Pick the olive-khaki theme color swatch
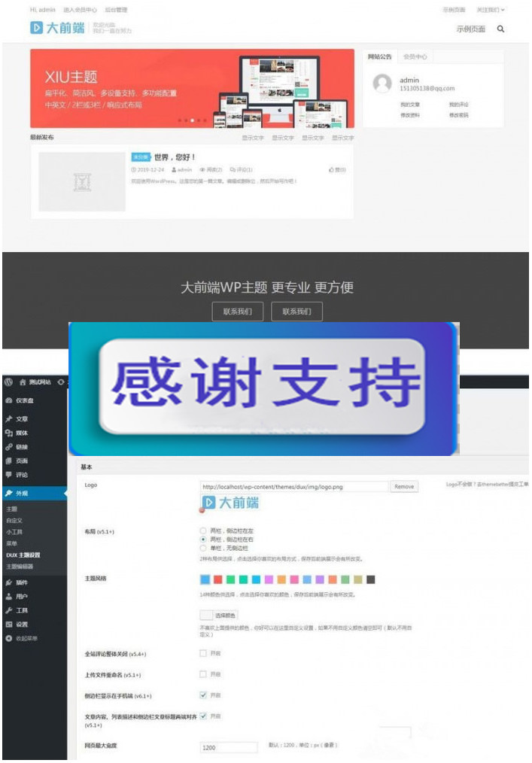This screenshot has height=763, width=532. click(358, 579)
